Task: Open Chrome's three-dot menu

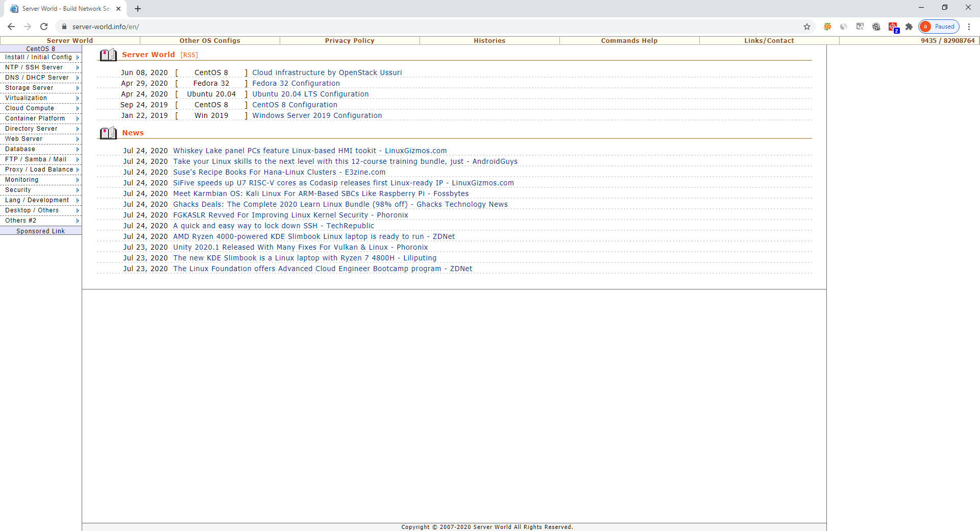Action: [x=969, y=27]
